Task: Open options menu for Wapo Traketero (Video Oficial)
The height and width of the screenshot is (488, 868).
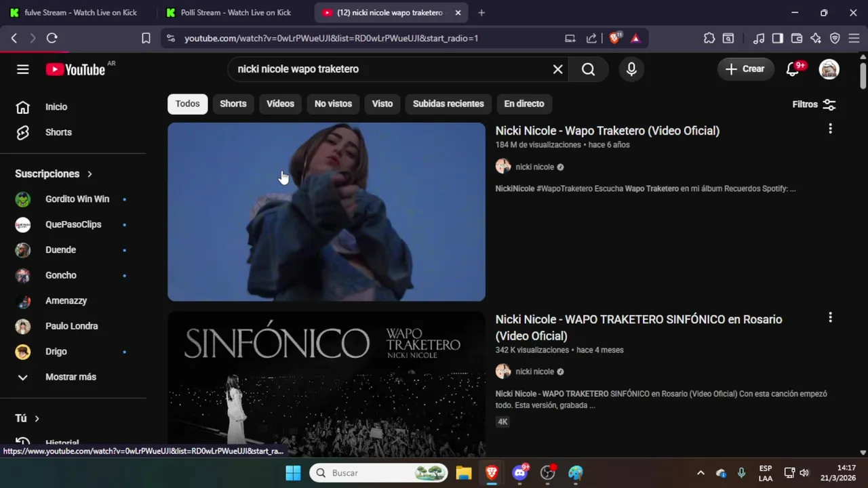Action: coord(830,129)
